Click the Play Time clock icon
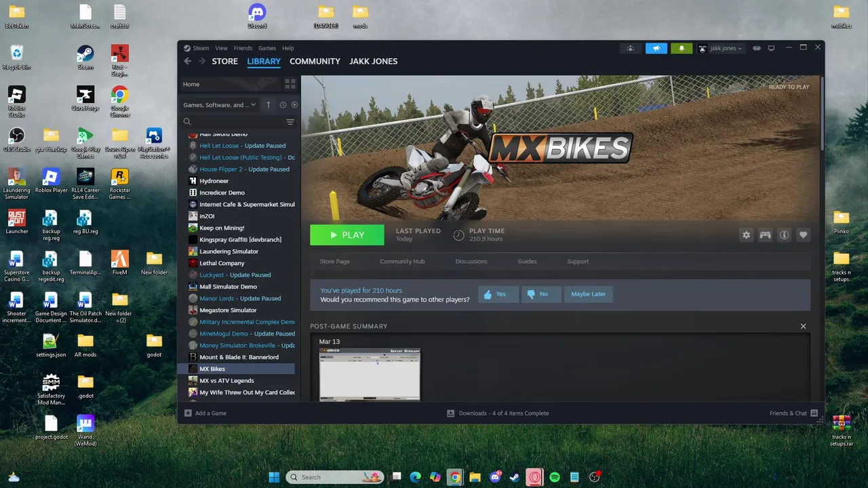This screenshot has height=488, width=868. (458, 235)
